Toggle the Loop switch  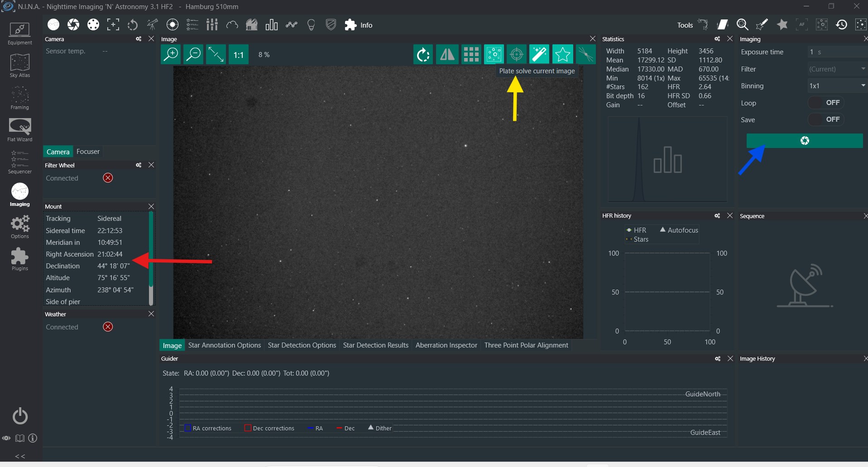pyautogui.click(x=826, y=103)
